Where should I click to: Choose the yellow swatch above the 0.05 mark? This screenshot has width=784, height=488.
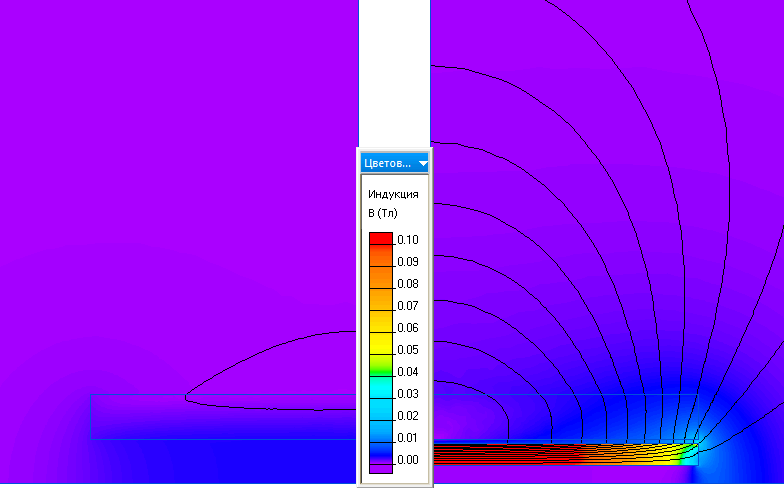(381, 343)
